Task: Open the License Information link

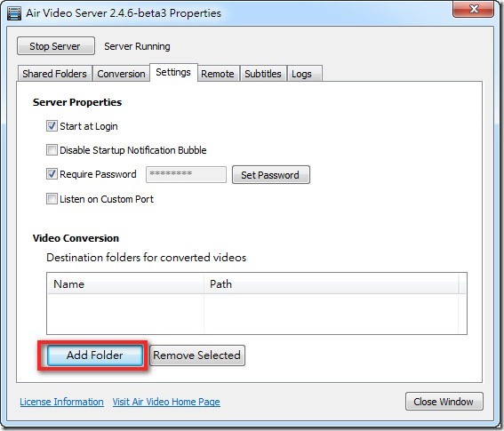Action: point(61,402)
